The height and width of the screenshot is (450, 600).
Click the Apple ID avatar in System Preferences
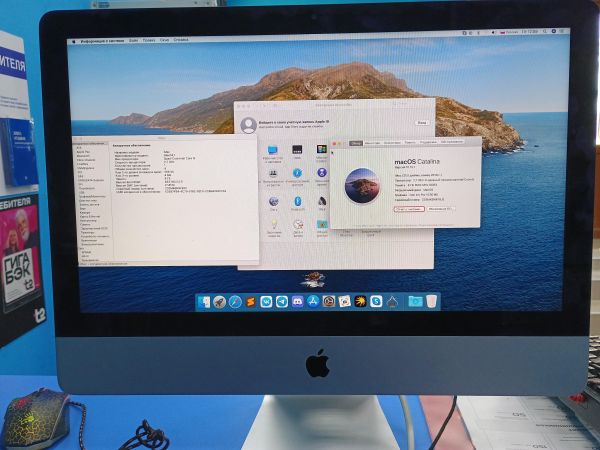click(x=248, y=125)
